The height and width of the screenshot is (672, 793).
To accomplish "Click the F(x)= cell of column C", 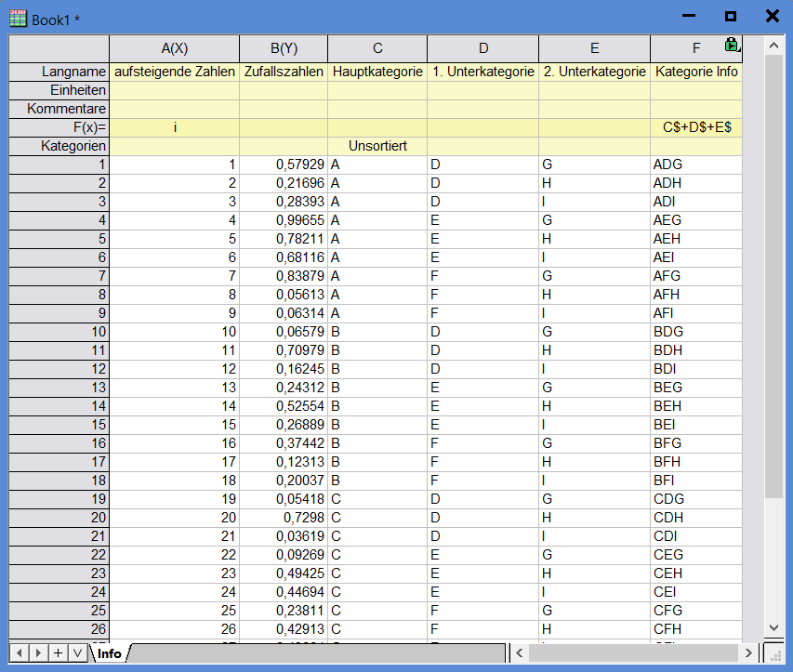I will tap(377, 127).
